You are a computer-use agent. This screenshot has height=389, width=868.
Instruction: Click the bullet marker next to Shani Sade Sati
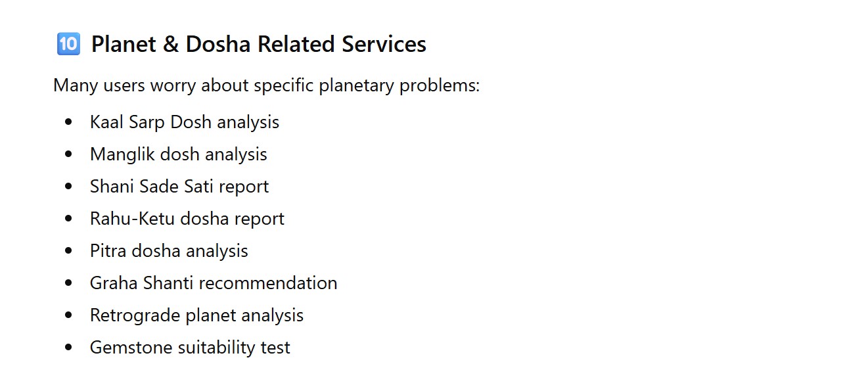pyautogui.click(x=69, y=187)
